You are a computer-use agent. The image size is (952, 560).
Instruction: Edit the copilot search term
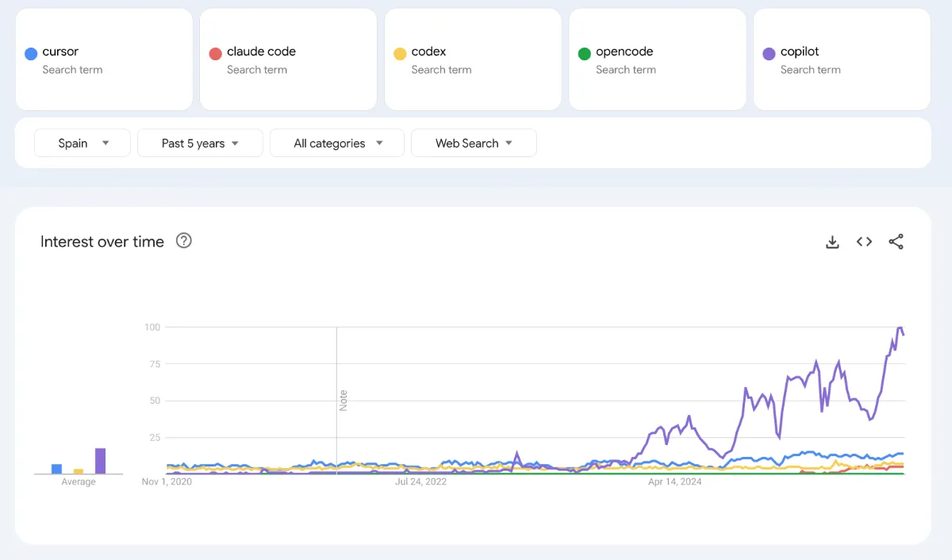click(800, 52)
